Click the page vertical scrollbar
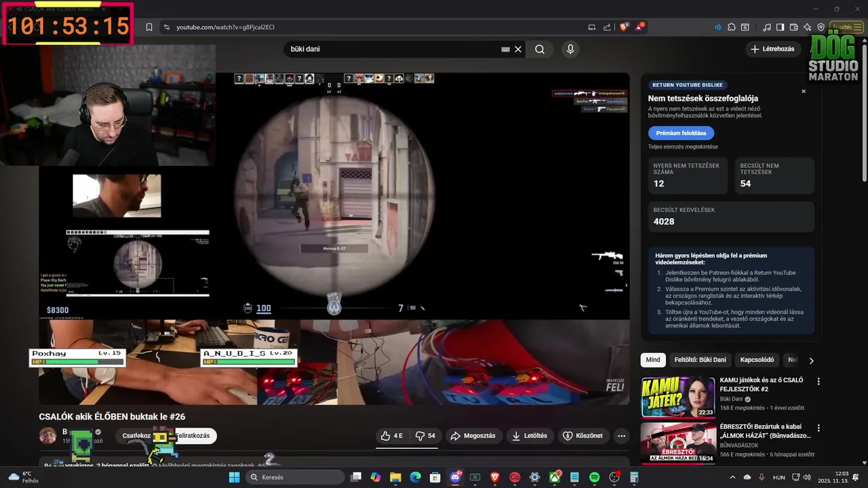 (x=864, y=112)
